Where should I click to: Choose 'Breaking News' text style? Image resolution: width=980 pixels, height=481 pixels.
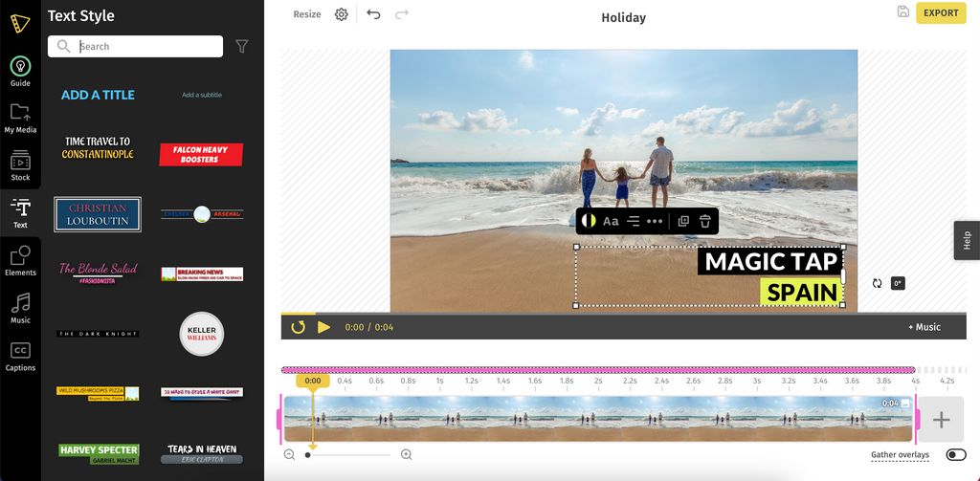[202, 273]
